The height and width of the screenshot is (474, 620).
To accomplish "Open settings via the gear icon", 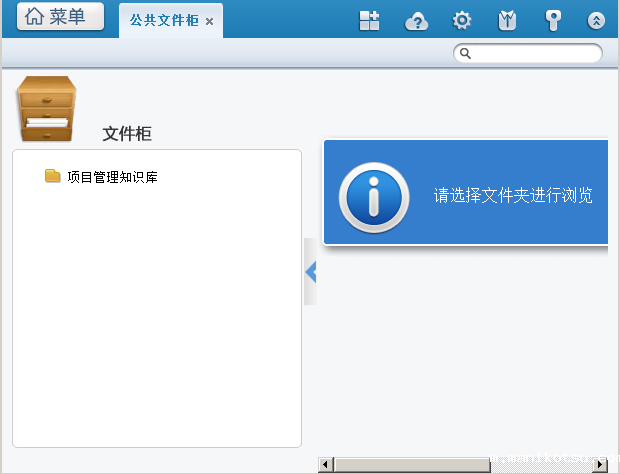I will [x=461, y=21].
